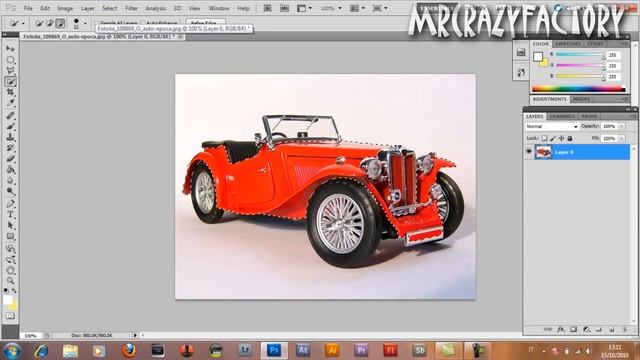Switch to the Paths tab

click(x=589, y=116)
